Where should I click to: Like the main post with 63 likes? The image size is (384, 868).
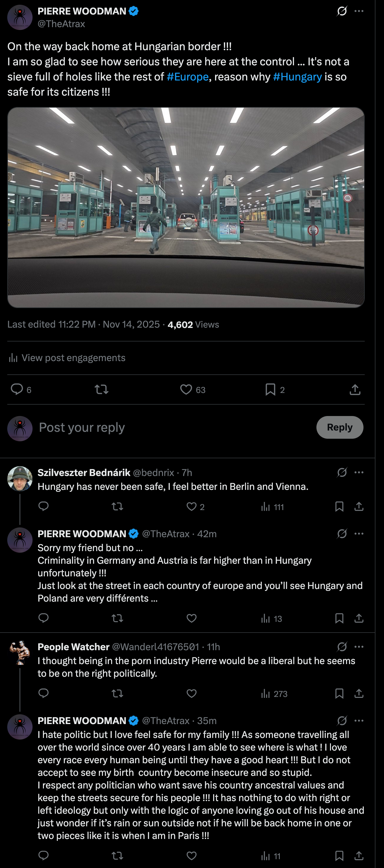pos(186,389)
